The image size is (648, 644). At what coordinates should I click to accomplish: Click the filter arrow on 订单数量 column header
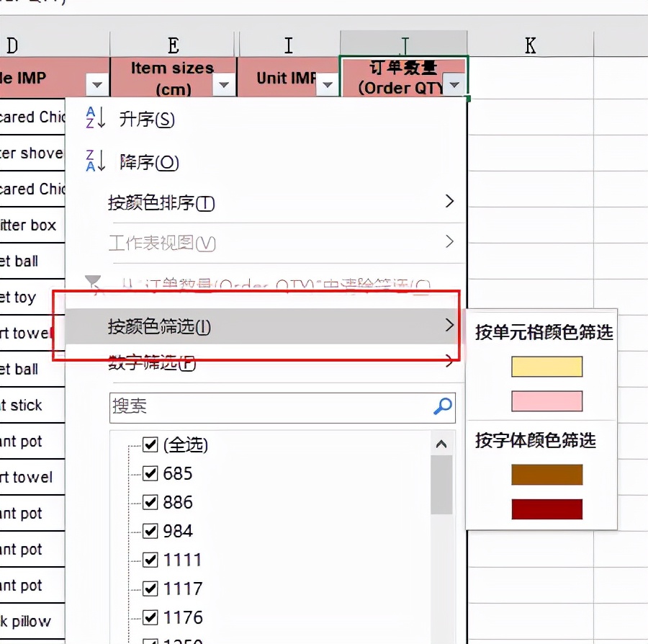(x=454, y=84)
